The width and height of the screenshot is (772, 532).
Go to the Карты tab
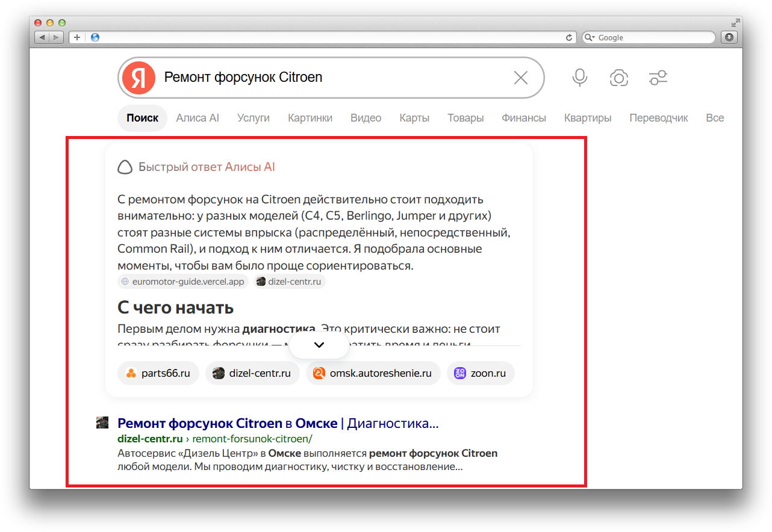[x=414, y=118]
